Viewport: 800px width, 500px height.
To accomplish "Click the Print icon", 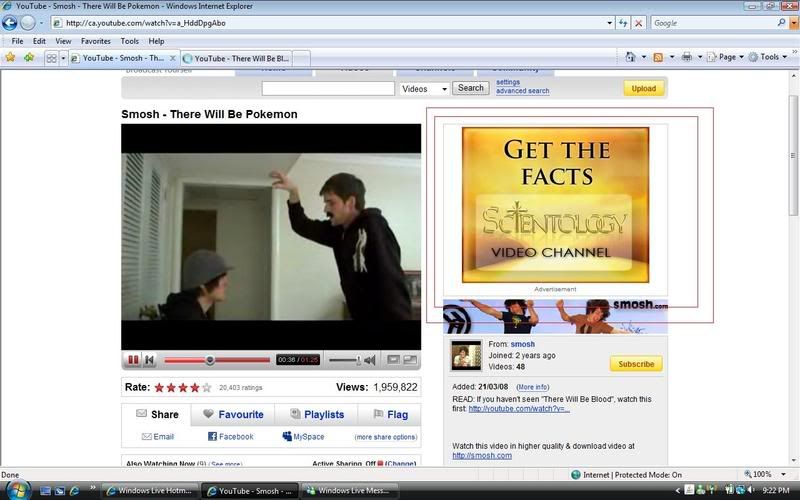I will pos(687,57).
